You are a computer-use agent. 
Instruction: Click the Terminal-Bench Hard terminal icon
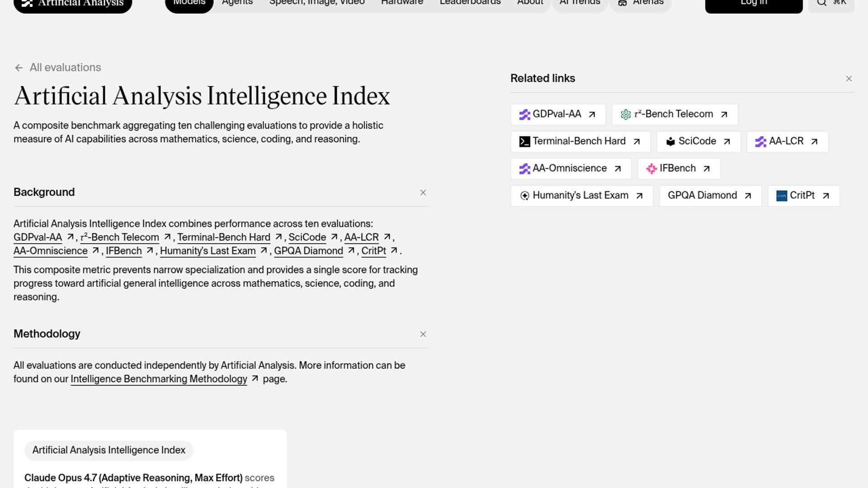coord(524,141)
